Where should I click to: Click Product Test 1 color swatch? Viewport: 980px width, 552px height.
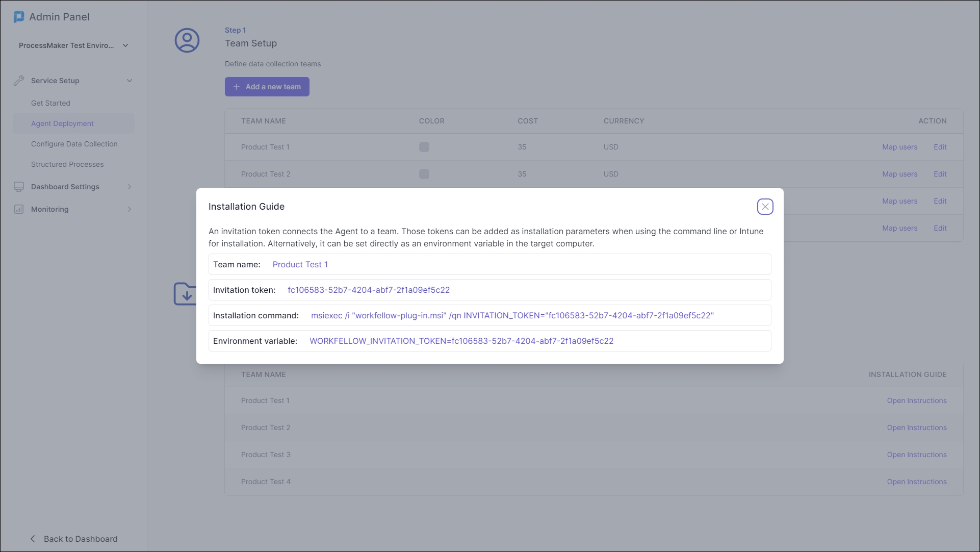pyautogui.click(x=424, y=147)
